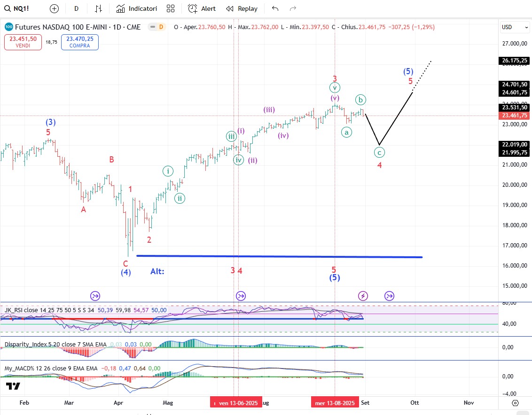The height and width of the screenshot is (415, 532).
Task: Click the circled ii wave label
Action: point(180,198)
